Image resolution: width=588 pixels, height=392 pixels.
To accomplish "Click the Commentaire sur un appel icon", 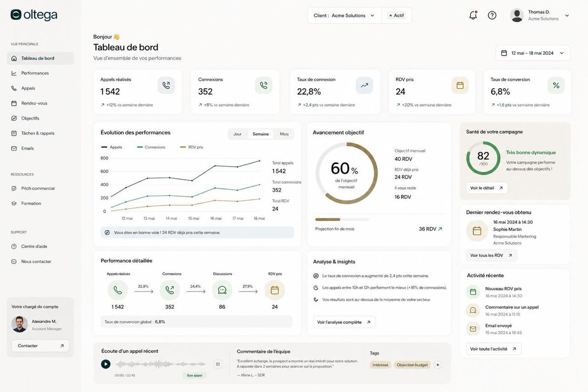I will click(x=473, y=310).
